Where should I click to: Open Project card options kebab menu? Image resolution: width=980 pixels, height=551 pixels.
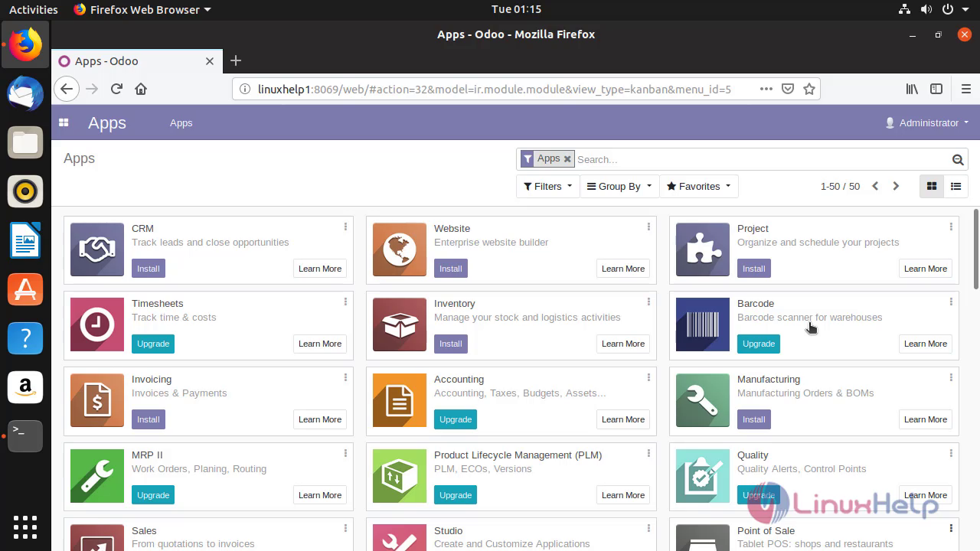coord(951,227)
